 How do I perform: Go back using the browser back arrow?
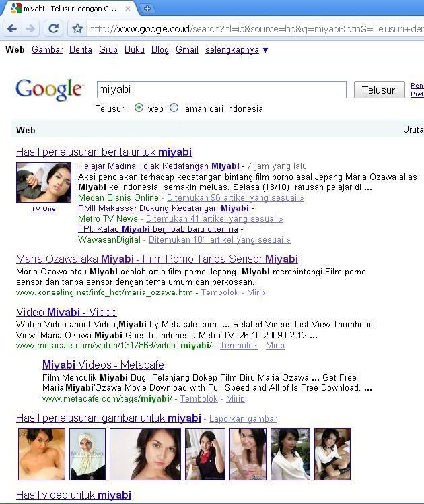12,29
